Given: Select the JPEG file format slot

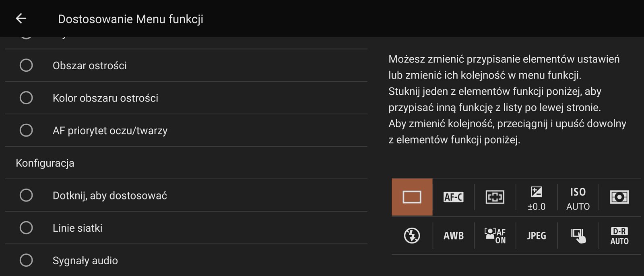Looking at the screenshot, I should coord(537,236).
